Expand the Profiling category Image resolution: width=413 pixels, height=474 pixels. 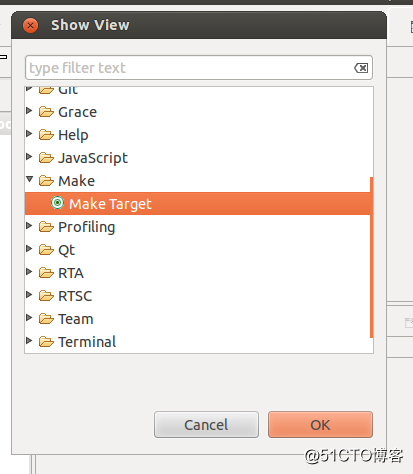[29, 225]
